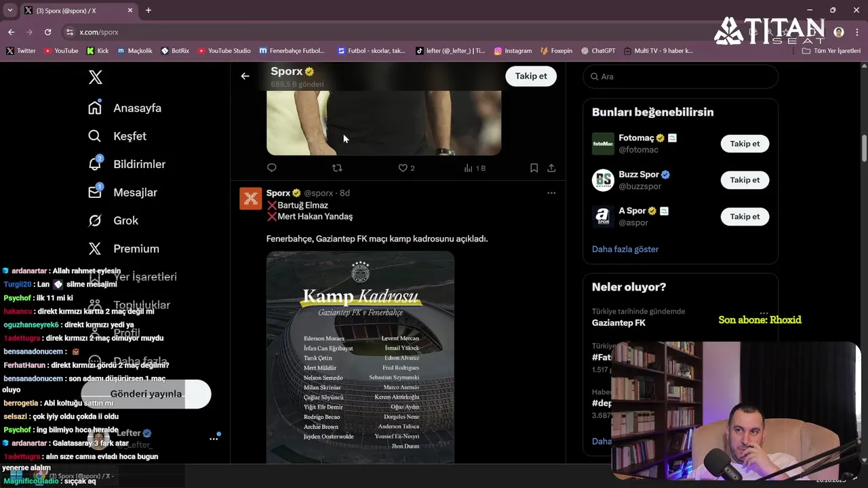Click the Grok icon
868x488 pixels.
(x=95, y=220)
